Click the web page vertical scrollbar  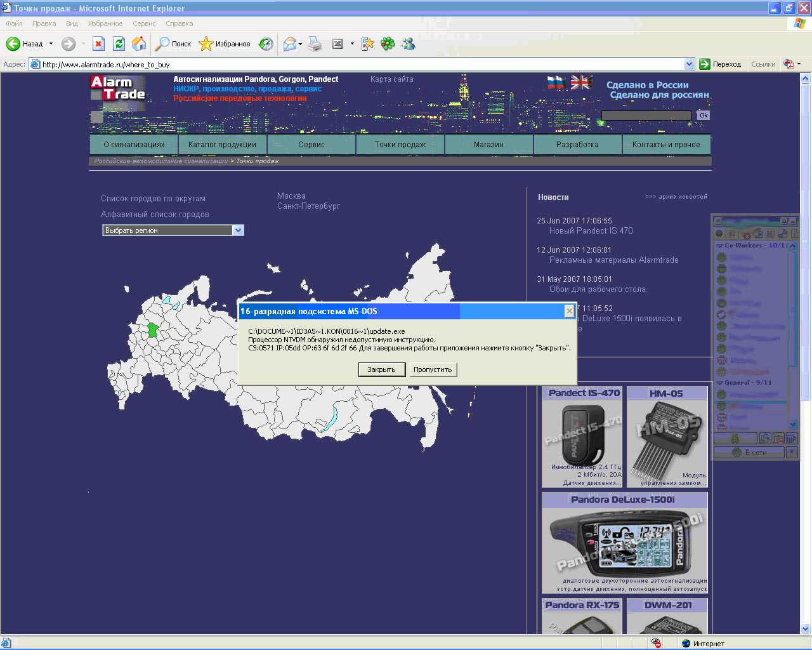click(x=806, y=354)
